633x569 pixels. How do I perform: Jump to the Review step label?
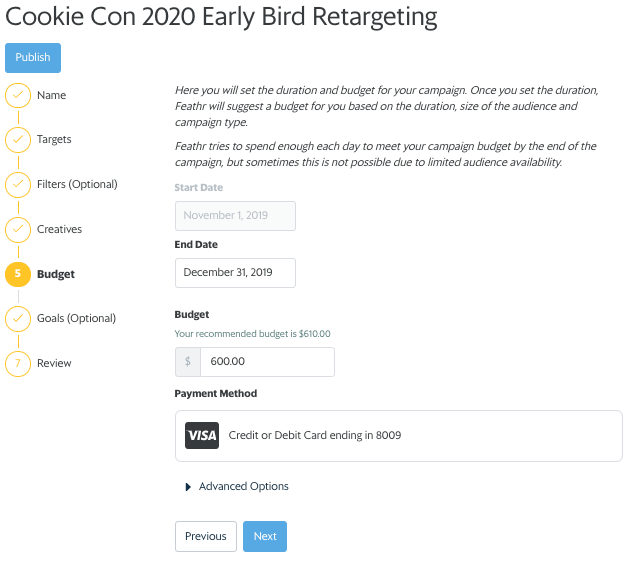tap(54, 363)
